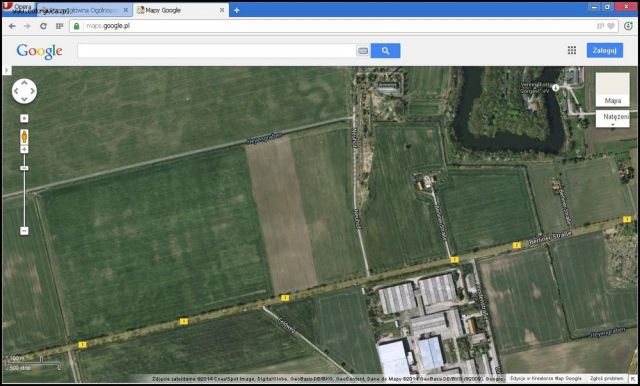640x386 pixels.
Task: Pan map down with pan control
Action: (x=24, y=100)
